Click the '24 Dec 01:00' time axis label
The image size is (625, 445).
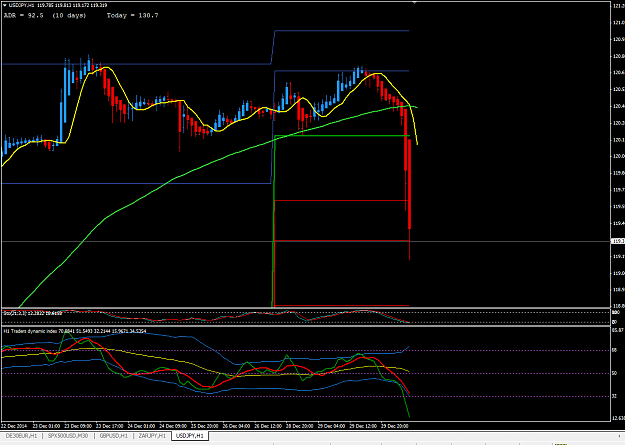click(142, 426)
